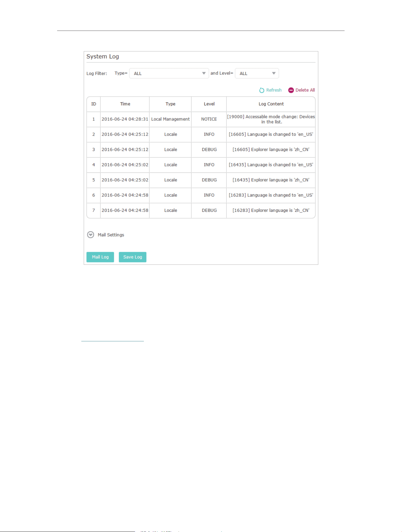Click log content '[16605] Language is changed'

click(x=271, y=134)
